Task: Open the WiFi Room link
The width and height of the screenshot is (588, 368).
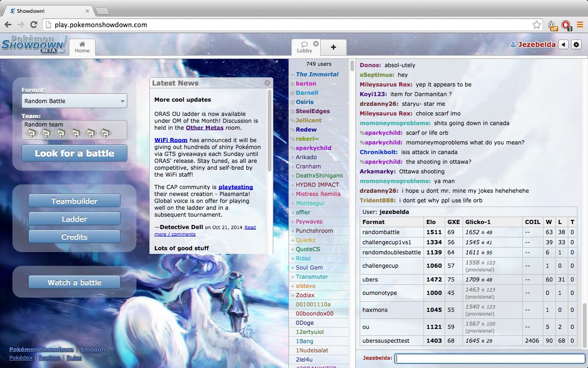Action: click(x=171, y=140)
